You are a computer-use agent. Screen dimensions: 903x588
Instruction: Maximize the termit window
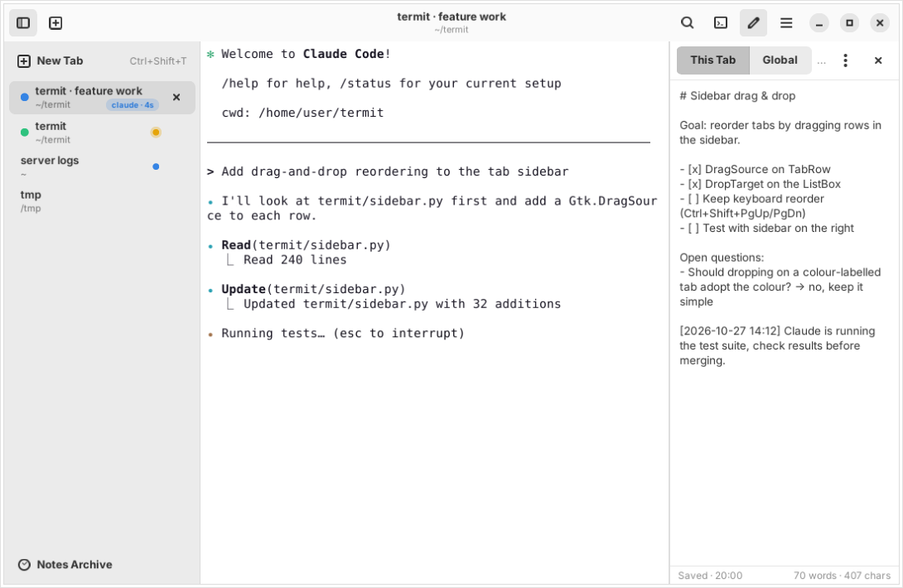[849, 23]
